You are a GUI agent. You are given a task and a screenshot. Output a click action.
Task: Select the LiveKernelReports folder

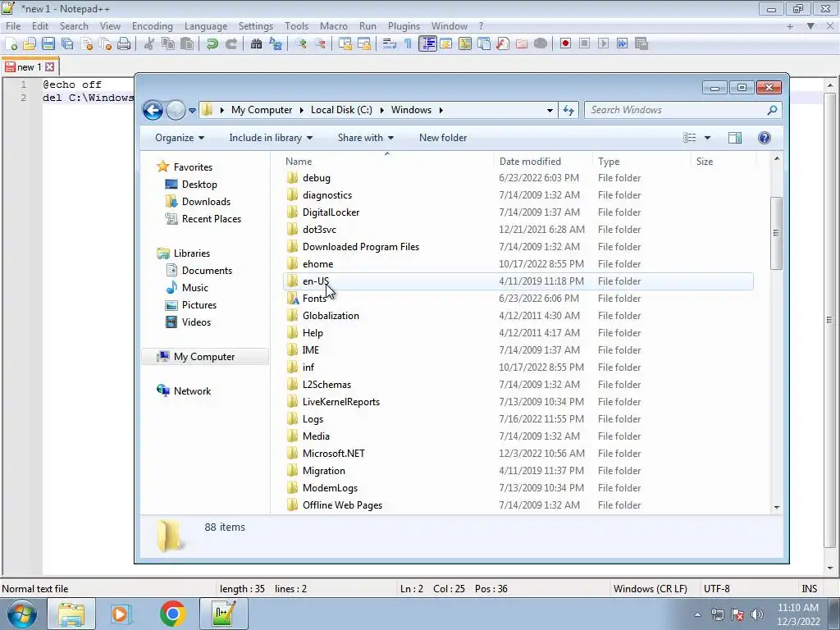[340, 402]
